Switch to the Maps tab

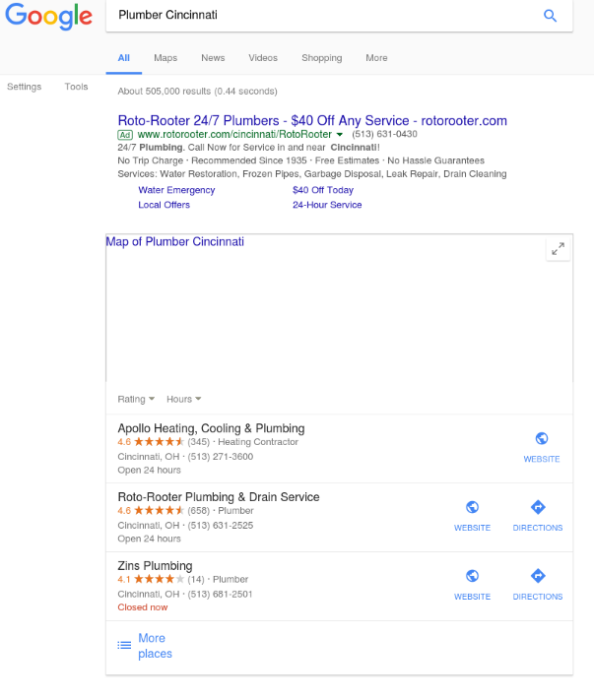165,58
